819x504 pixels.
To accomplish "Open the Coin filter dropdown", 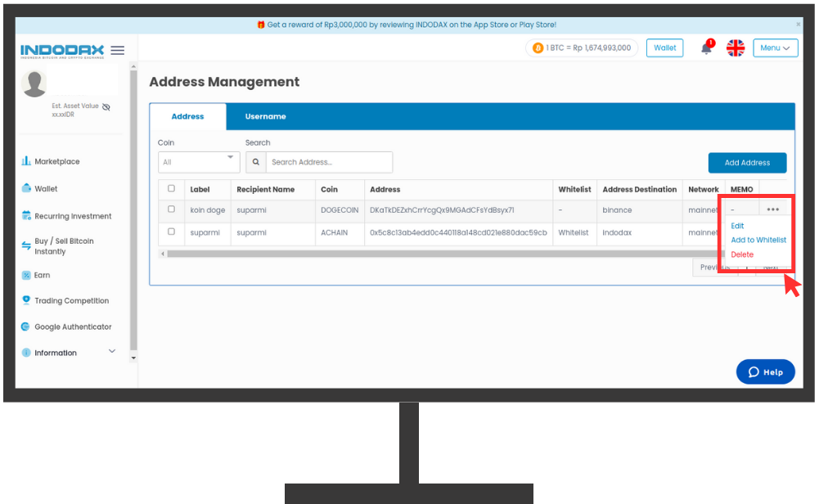I will pyautogui.click(x=199, y=162).
